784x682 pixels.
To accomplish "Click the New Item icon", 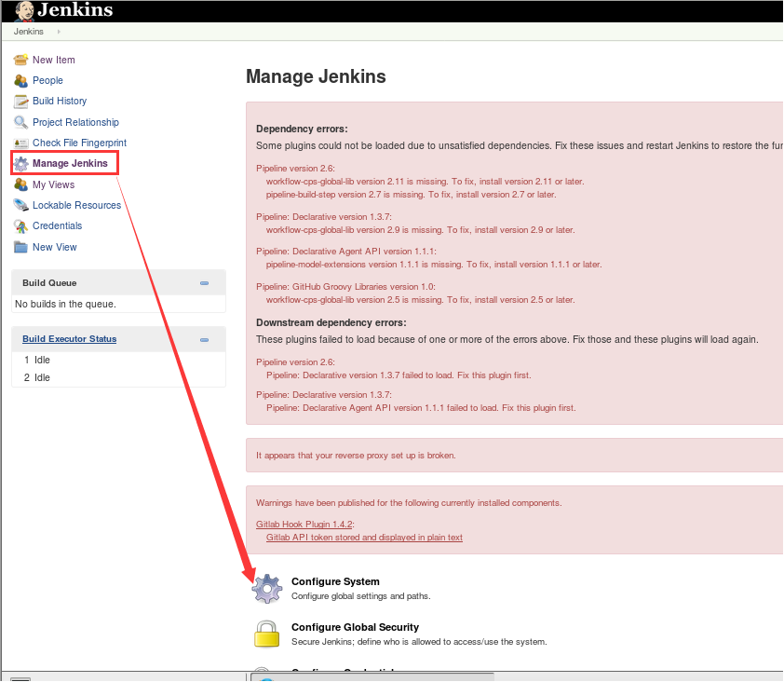I will click(x=20, y=60).
